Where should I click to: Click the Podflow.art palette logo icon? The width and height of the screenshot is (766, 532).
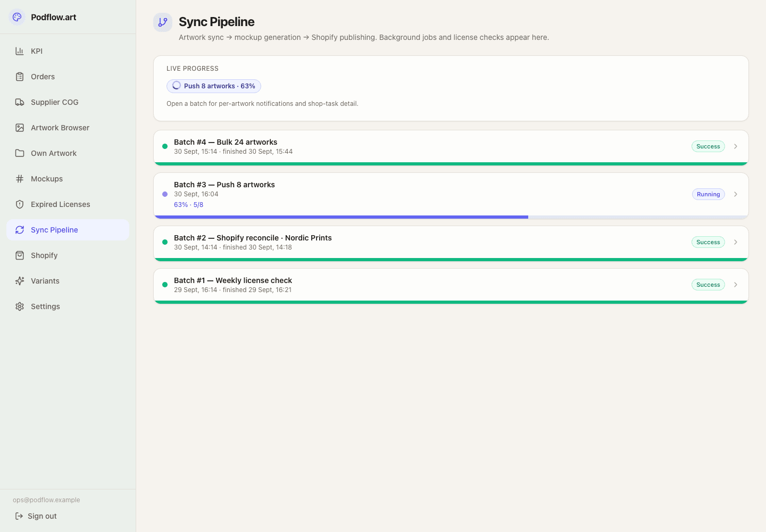(17, 17)
